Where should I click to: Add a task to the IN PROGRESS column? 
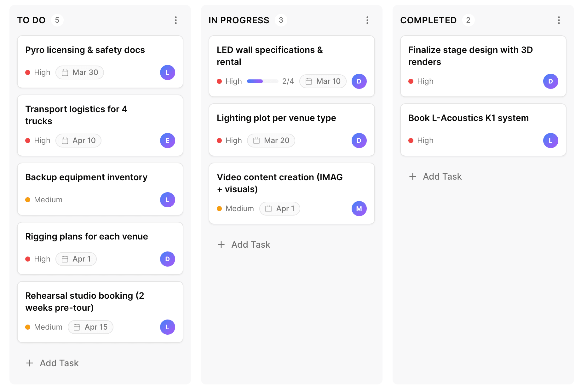[243, 244]
